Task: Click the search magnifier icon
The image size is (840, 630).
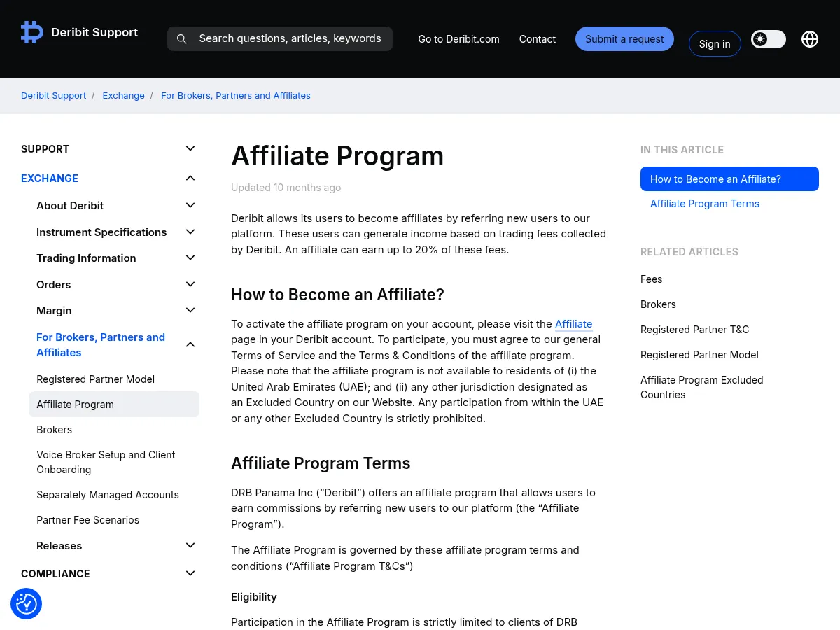Action: [181, 39]
